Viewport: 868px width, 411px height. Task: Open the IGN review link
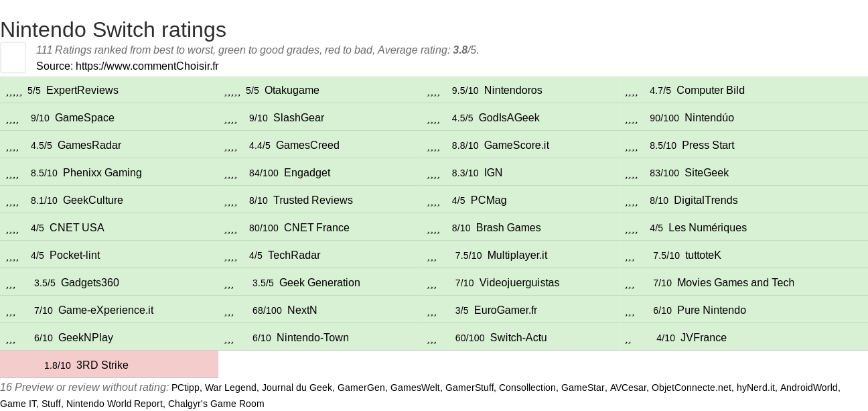pyautogui.click(x=493, y=173)
